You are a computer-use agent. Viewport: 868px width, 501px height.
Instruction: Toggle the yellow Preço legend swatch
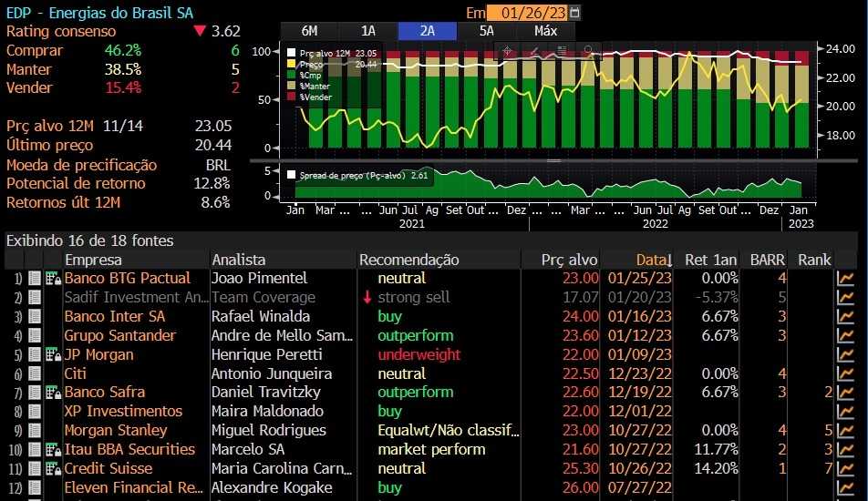(291, 64)
